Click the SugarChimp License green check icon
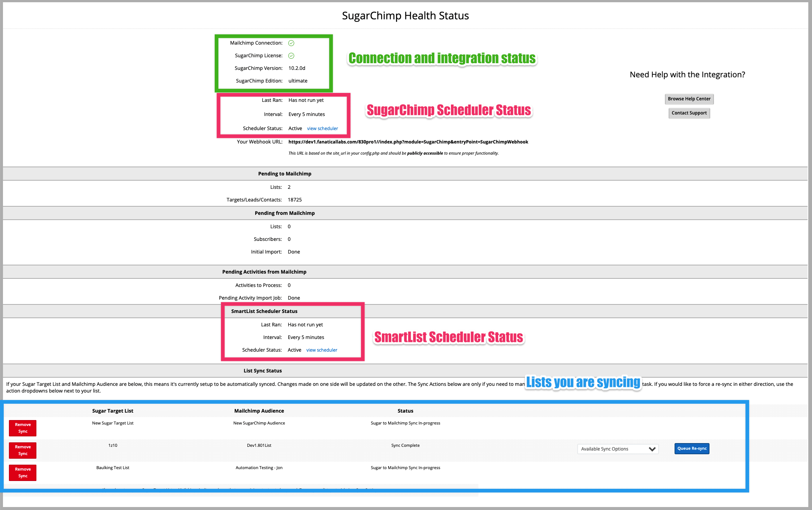Image resolution: width=812 pixels, height=510 pixels. point(291,56)
